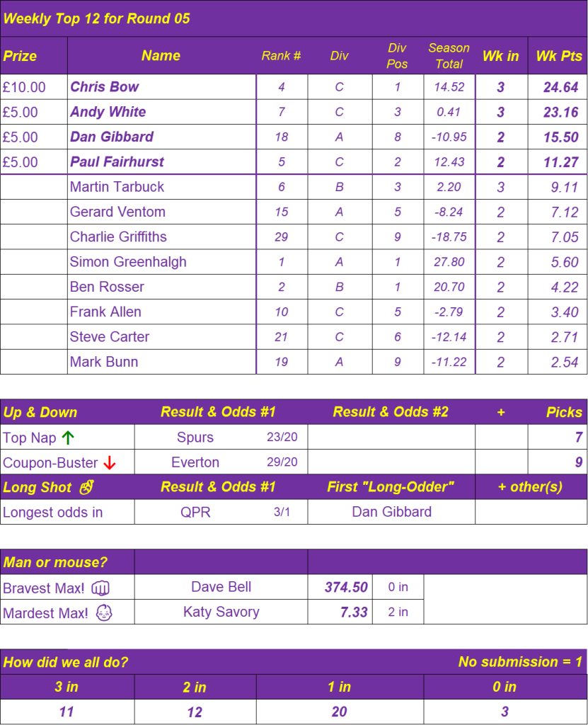Screen dimensions: 588x725
Task: Click the Up & Down section header
Action: click(x=40, y=413)
